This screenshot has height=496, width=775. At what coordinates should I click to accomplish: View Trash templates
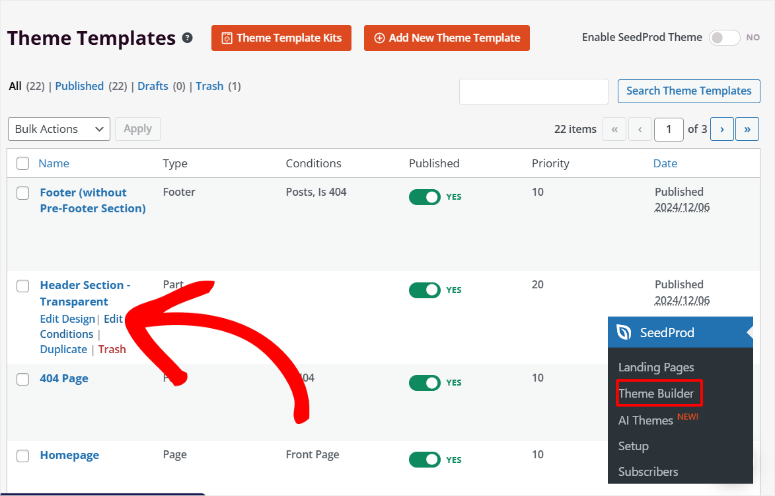pyautogui.click(x=210, y=86)
